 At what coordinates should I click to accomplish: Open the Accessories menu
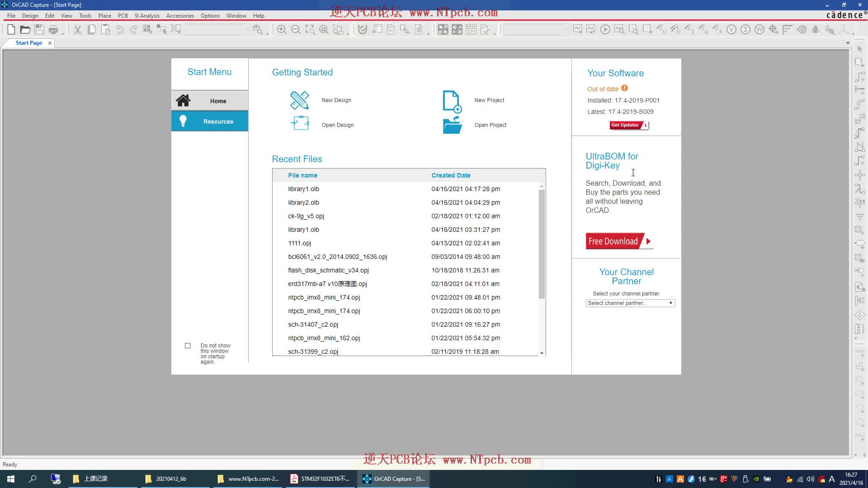pyautogui.click(x=180, y=15)
